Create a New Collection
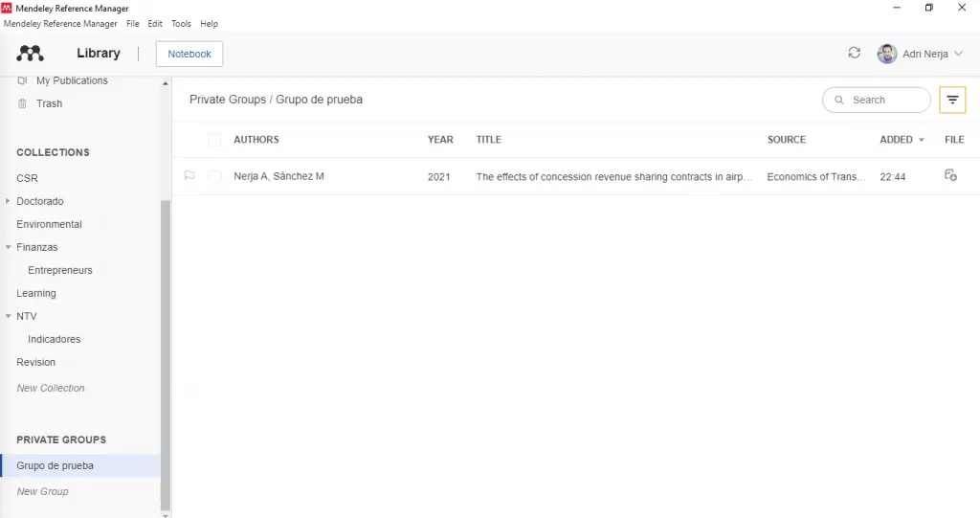 coord(51,388)
